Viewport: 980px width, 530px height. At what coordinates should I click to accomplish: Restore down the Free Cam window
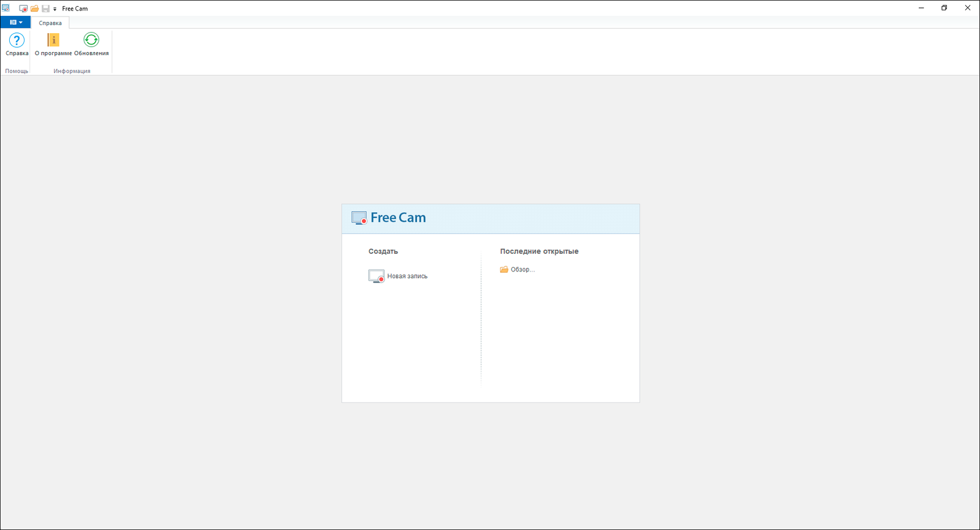[x=944, y=8]
